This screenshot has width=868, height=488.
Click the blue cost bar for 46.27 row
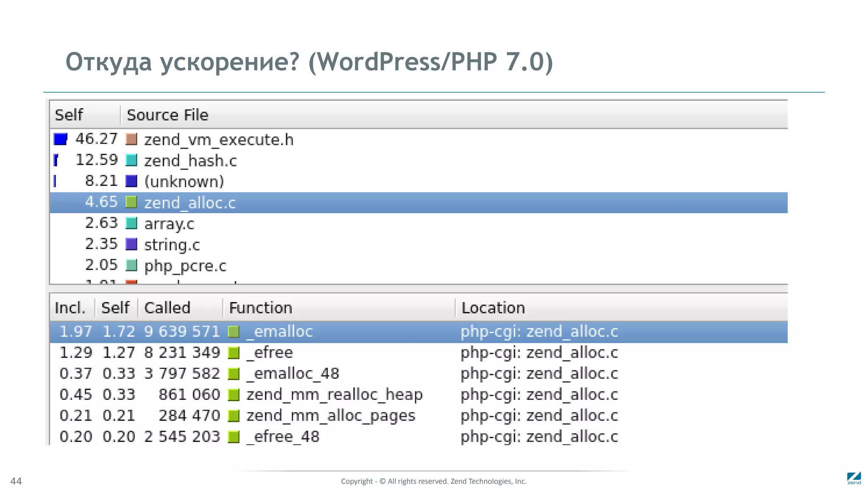point(61,139)
